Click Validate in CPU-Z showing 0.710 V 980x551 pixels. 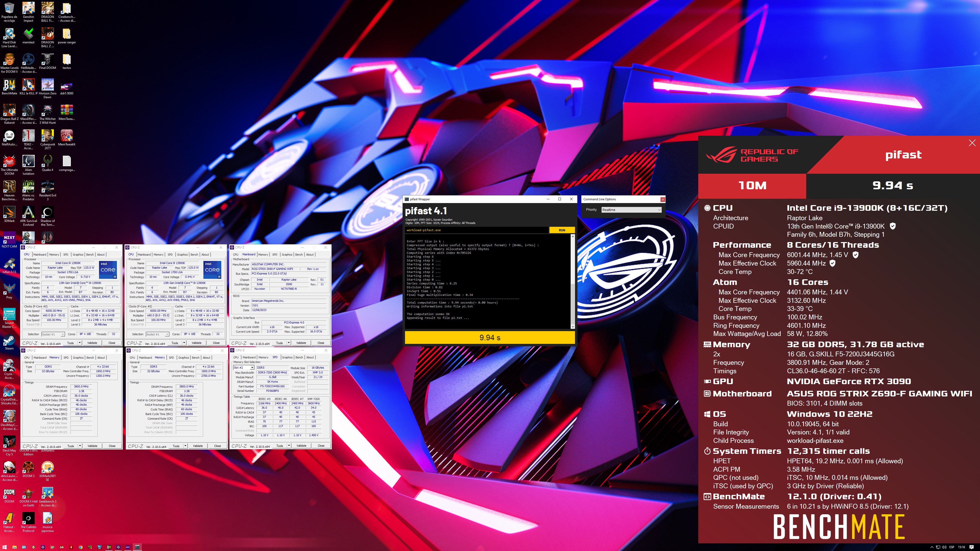point(92,343)
